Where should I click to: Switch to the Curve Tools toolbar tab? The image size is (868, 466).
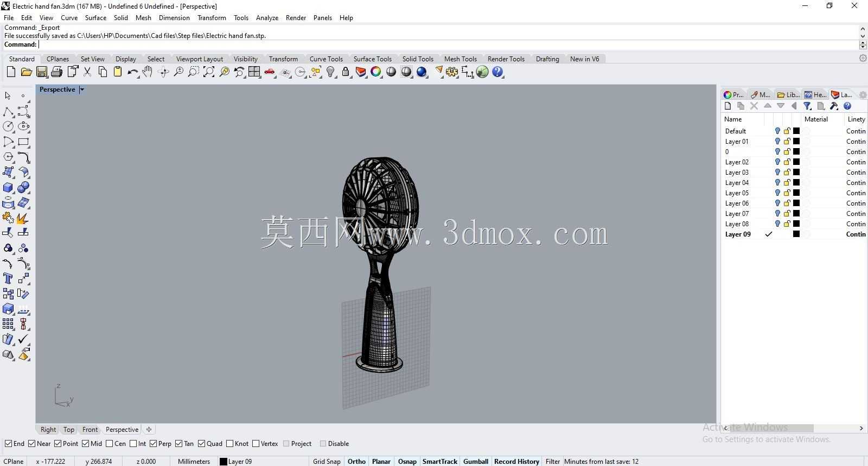[326, 59]
